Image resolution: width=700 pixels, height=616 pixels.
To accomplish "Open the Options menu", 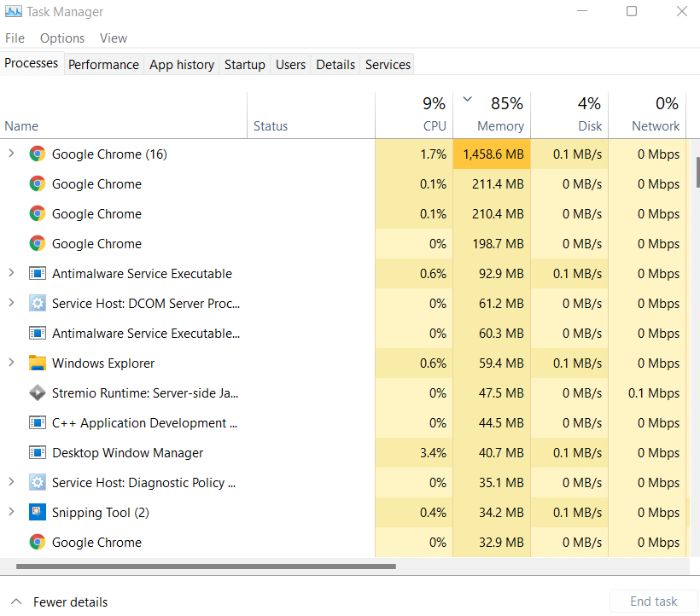I will point(62,38).
